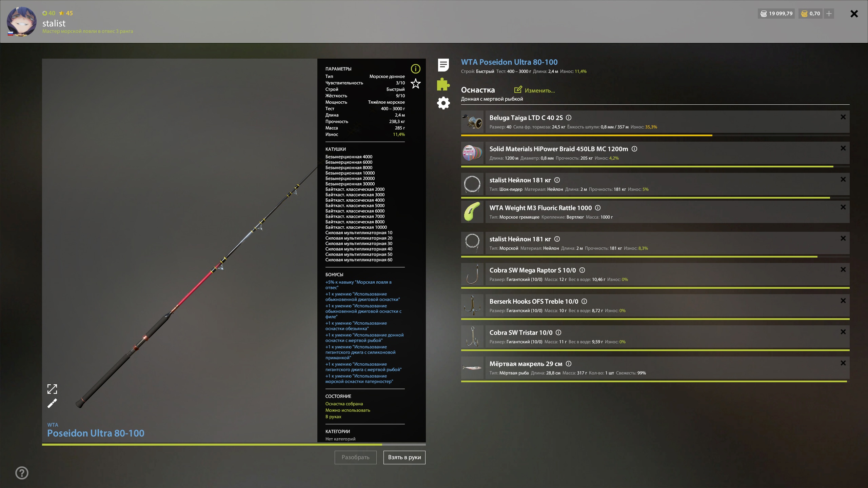Remove HiPower Braid line from rig
Image resolution: width=868 pixels, height=488 pixels.
point(843,148)
